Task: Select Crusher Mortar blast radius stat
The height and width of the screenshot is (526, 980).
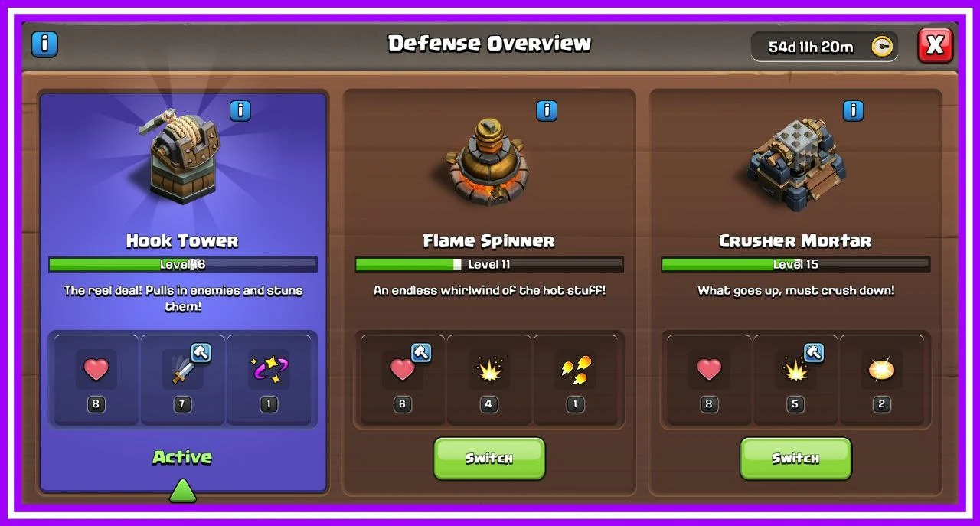Action: (881, 379)
